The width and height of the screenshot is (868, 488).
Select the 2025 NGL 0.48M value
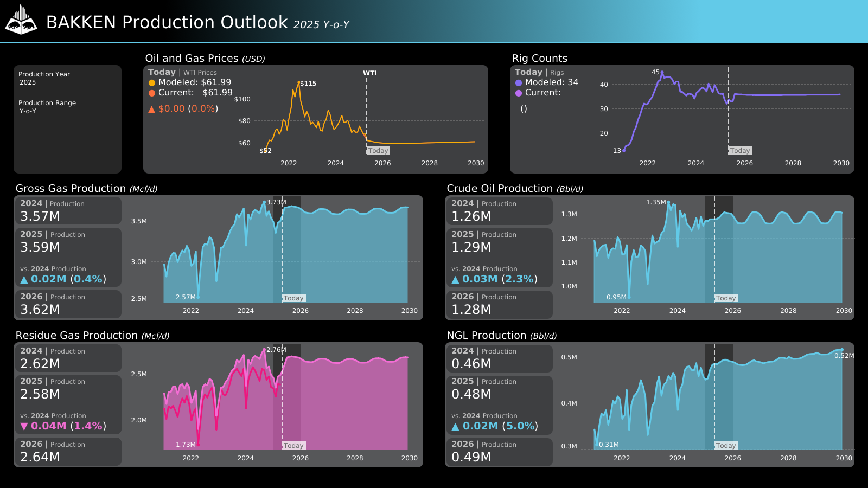(x=471, y=394)
